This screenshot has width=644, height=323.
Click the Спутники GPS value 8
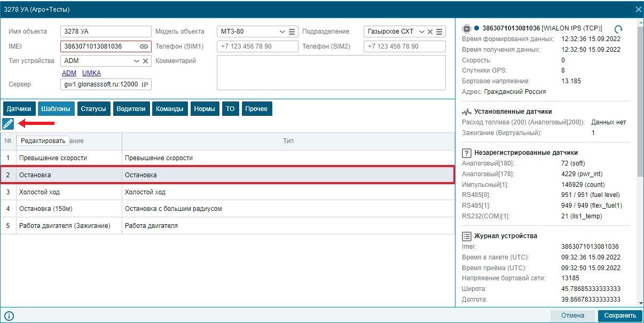tap(563, 70)
